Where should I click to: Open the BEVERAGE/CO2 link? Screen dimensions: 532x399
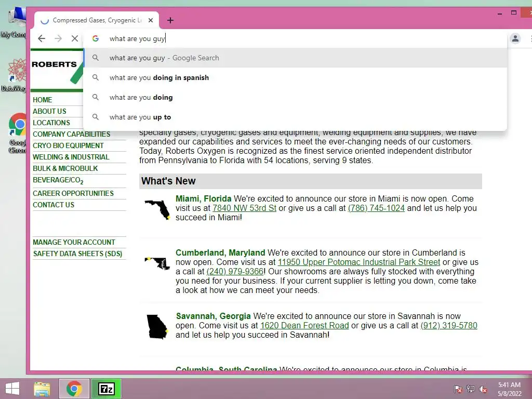pyautogui.click(x=58, y=180)
